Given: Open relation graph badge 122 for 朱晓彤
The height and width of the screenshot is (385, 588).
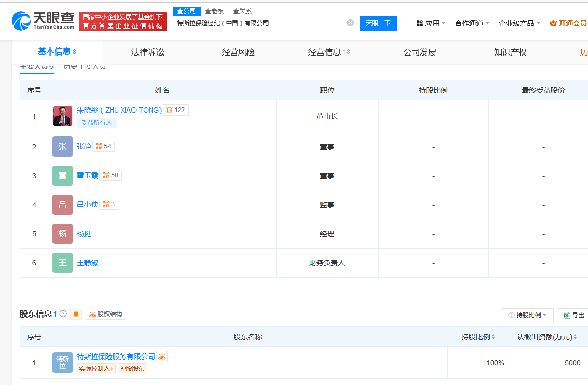Looking at the screenshot, I should tap(175, 110).
